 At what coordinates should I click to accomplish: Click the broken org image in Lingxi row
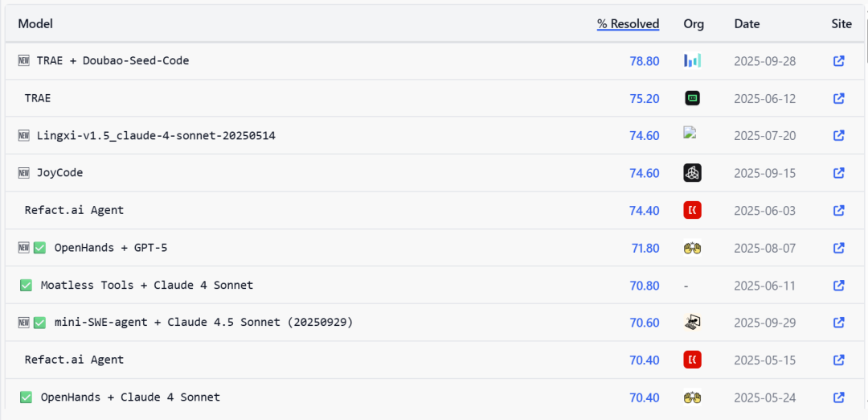coord(690,133)
